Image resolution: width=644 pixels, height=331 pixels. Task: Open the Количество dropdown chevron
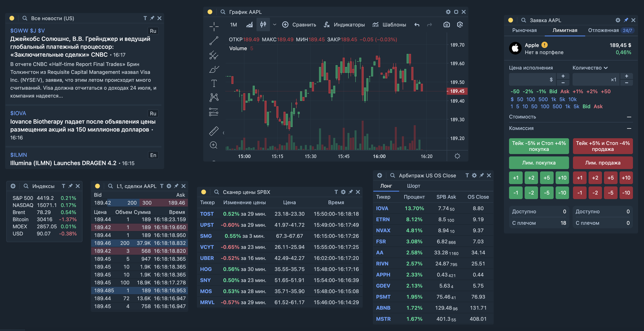606,68
